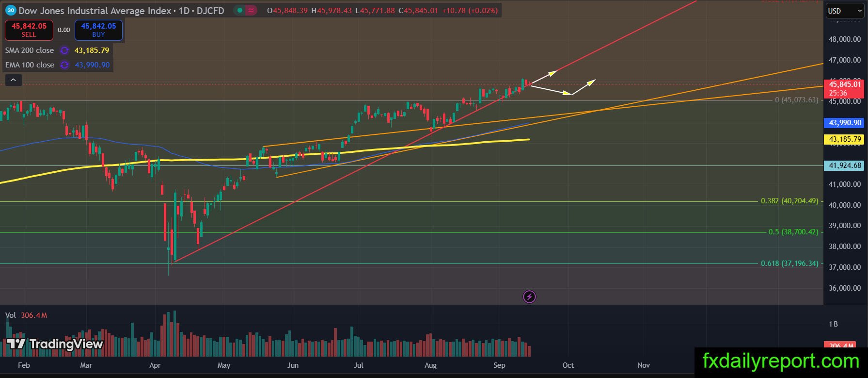
Task: Click Jul on the time axis
Action: coord(359,365)
